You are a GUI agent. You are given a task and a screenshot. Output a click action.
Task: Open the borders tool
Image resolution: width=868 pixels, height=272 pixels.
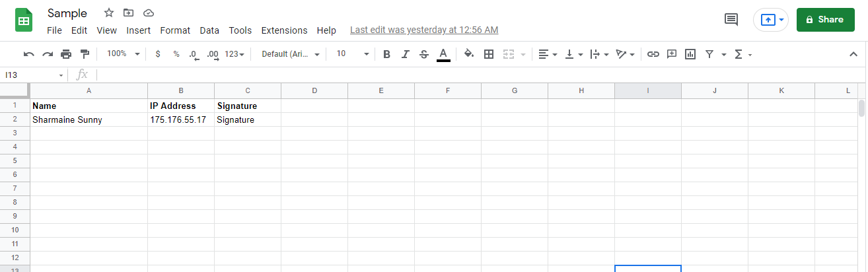coord(489,54)
